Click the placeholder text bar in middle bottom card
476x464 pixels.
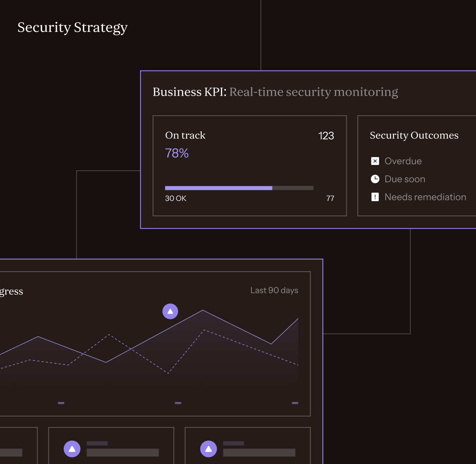[x=123, y=452]
